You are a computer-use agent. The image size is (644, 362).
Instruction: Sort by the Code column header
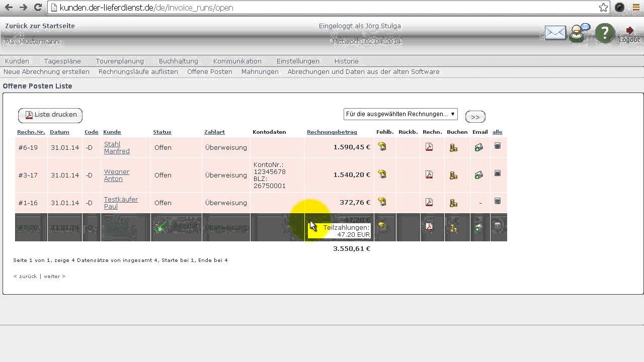[x=92, y=132]
